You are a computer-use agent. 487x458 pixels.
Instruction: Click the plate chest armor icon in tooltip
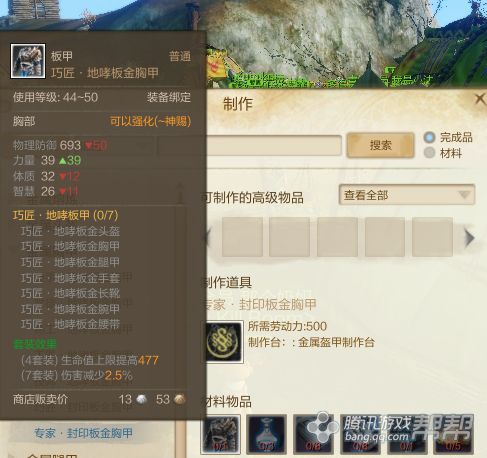pyautogui.click(x=28, y=61)
